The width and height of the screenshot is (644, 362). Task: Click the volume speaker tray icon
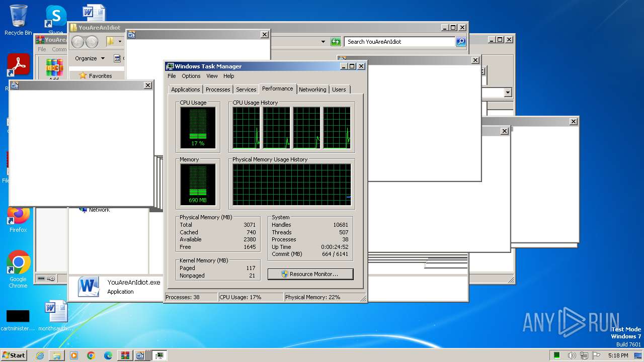(x=572, y=355)
